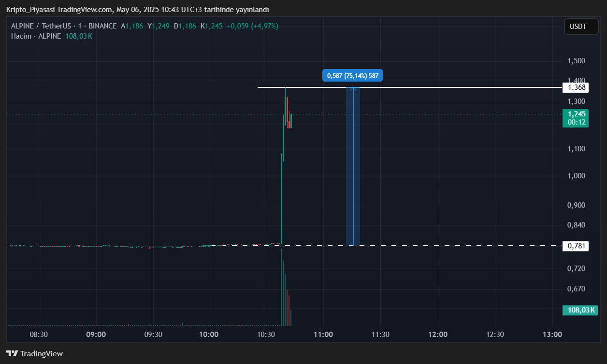Click the 13:00 time axis label
This screenshot has height=364, width=607.
tap(552, 335)
